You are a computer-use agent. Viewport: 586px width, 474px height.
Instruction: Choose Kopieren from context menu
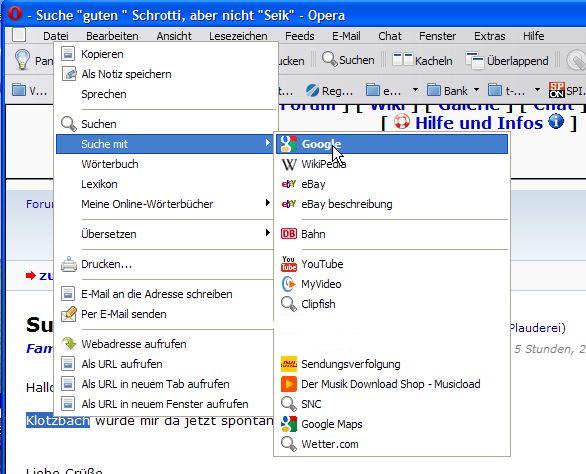point(164,54)
